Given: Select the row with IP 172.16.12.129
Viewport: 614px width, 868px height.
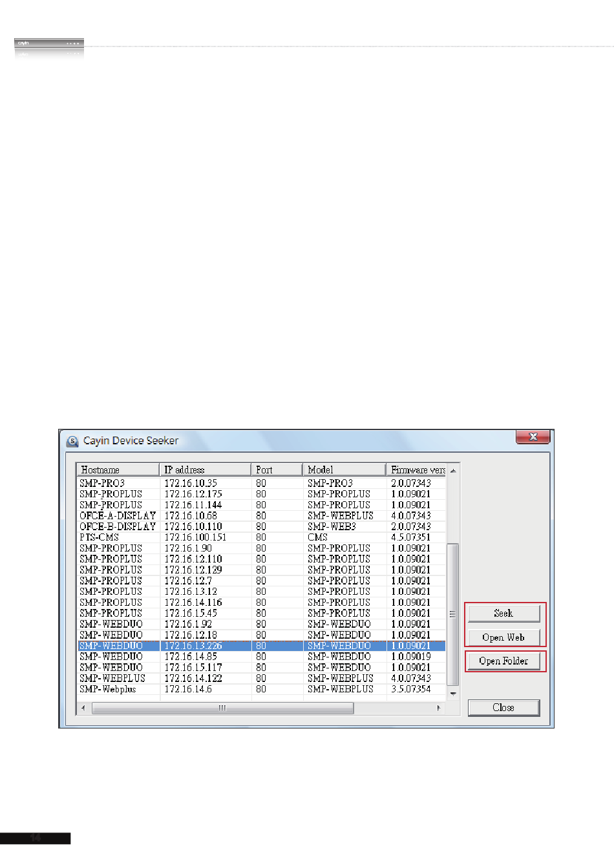Looking at the screenshot, I should click(261, 570).
